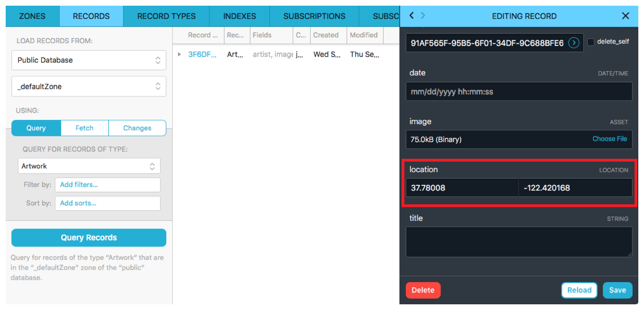Viewport: 644px width, 310px height.
Task: Save the edited record
Action: point(617,290)
